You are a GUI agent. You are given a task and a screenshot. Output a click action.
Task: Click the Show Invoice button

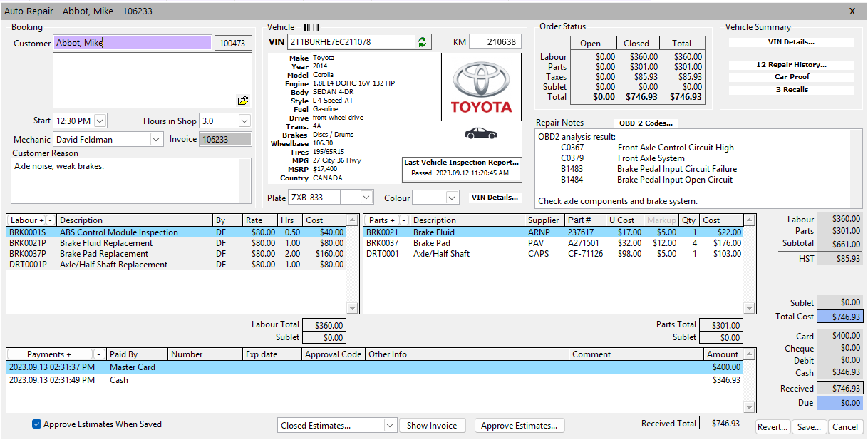coord(432,426)
